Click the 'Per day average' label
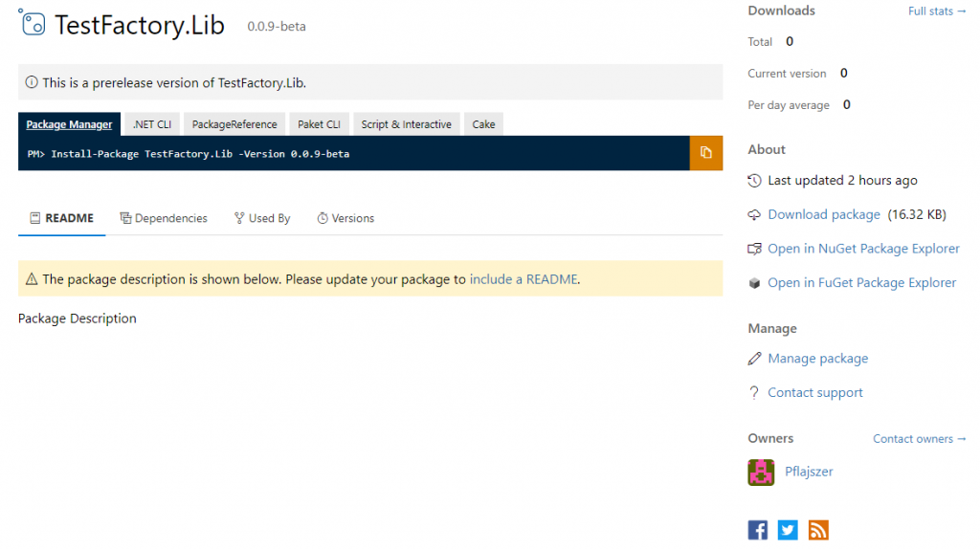Image resolution: width=980 pixels, height=550 pixels. [x=789, y=105]
